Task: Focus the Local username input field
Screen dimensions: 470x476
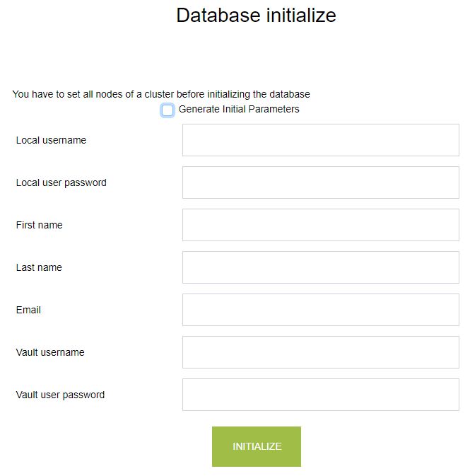Action: pyautogui.click(x=320, y=140)
